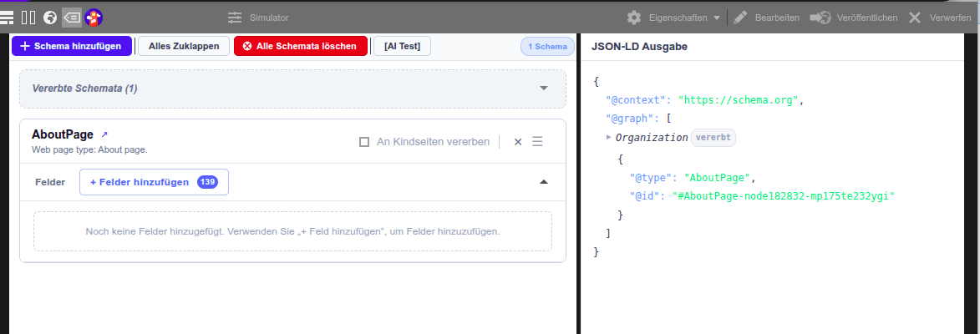
Task: Click the 139 fields count badge
Action: 207,182
